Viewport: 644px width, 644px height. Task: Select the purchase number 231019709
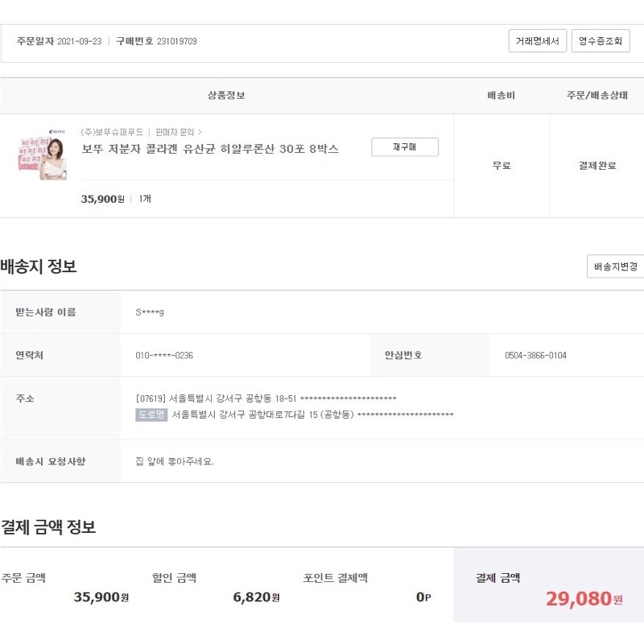point(176,41)
